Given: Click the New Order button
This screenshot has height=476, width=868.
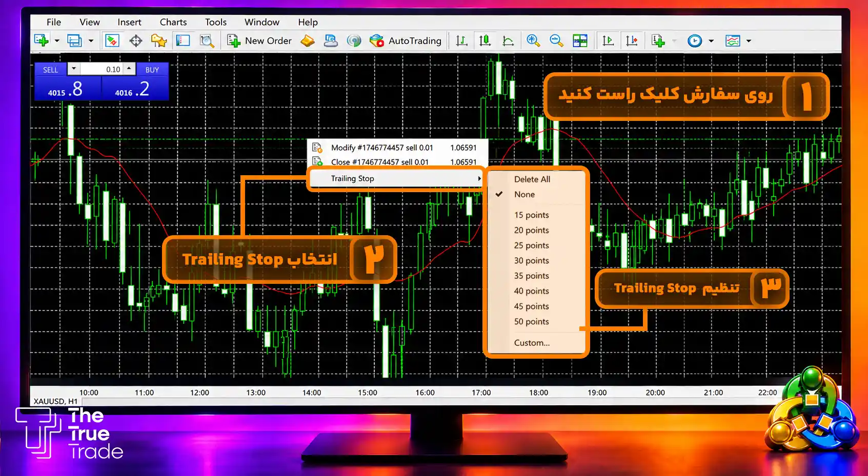Looking at the screenshot, I should coord(259,40).
